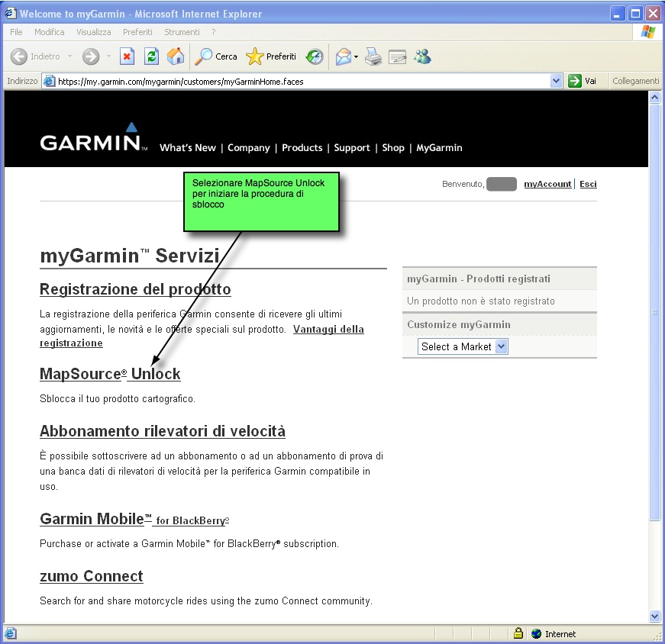
Task: Open the Visualizza menu
Action: [93, 32]
